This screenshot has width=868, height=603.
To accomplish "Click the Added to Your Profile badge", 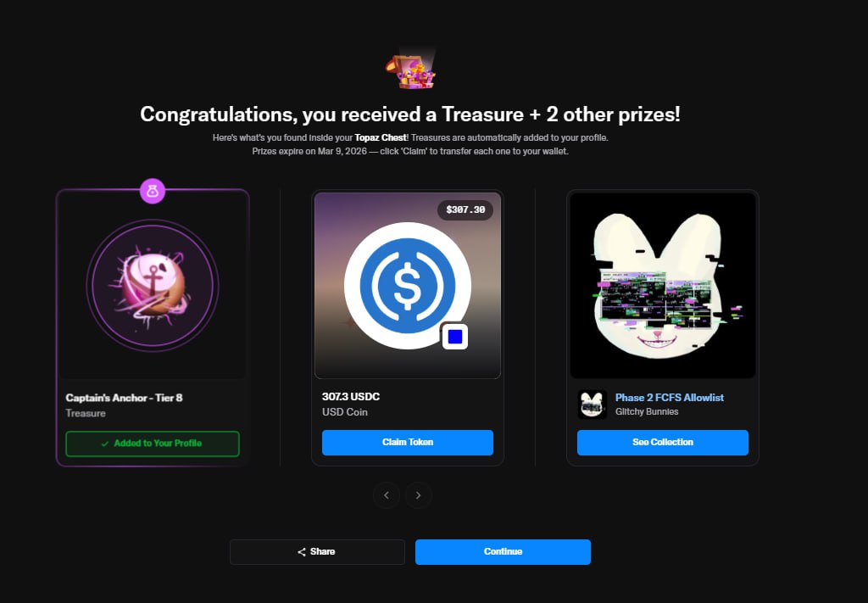I will coord(153,444).
